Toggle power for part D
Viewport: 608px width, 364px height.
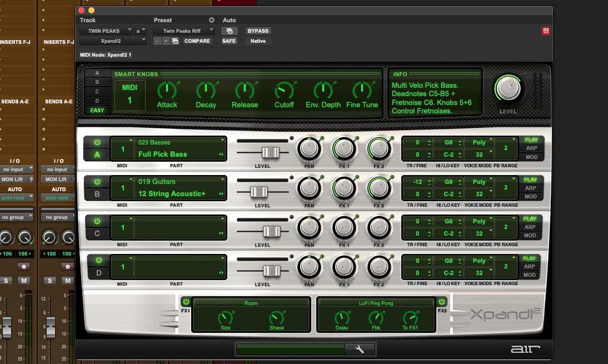coord(98,261)
